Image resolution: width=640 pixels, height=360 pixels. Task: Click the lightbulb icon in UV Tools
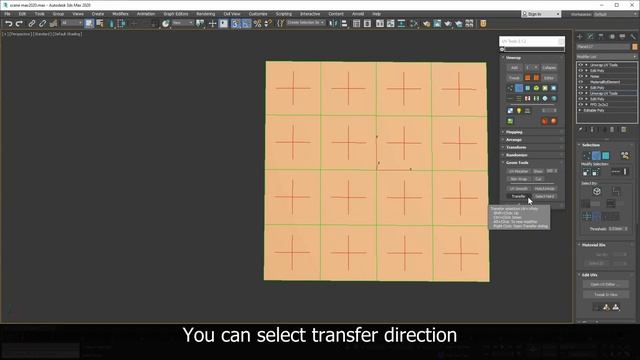[519, 111]
